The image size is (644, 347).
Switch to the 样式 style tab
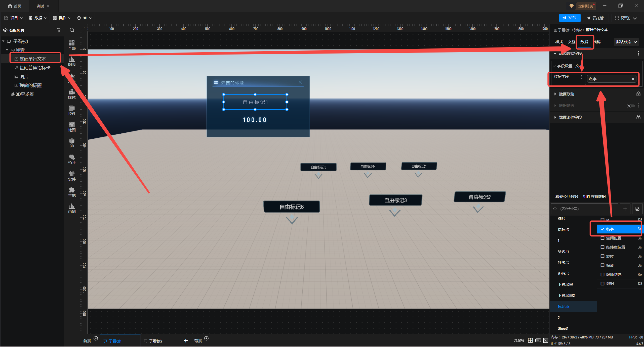pos(559,42)
